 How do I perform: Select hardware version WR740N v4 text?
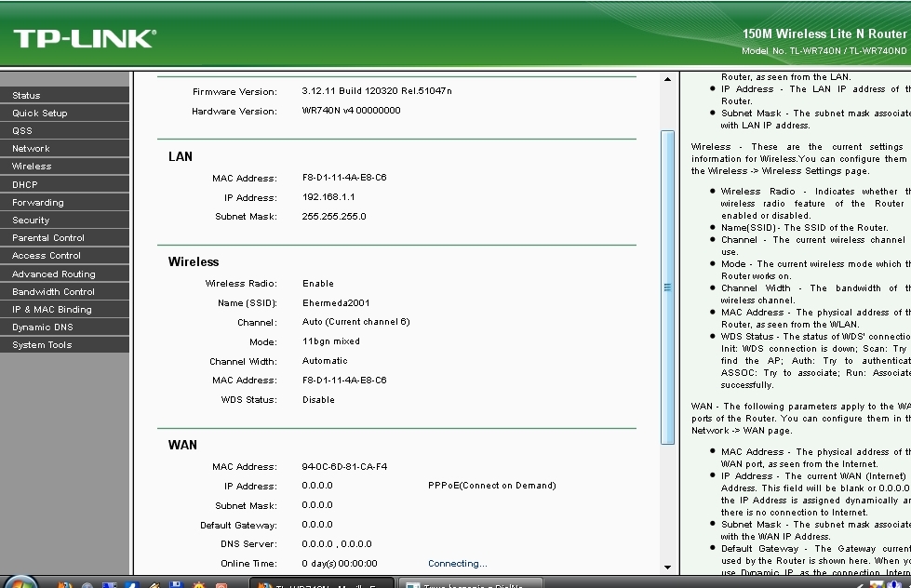tap(351, 111)
